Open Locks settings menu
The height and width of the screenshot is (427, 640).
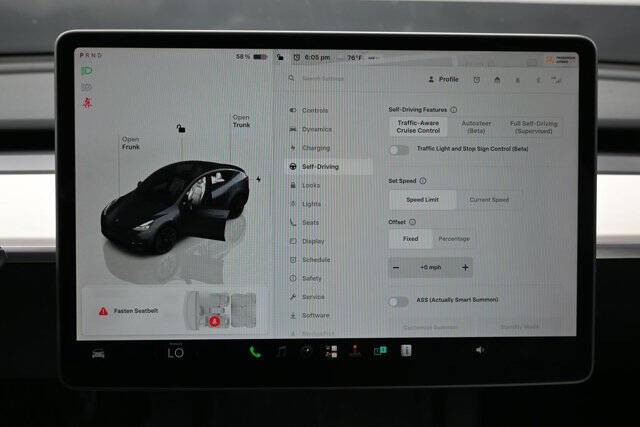click(x=305, y=185)
